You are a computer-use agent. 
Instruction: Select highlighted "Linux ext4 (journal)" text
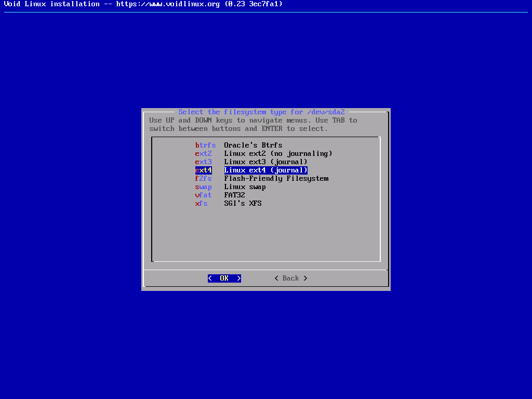(265, 170)
